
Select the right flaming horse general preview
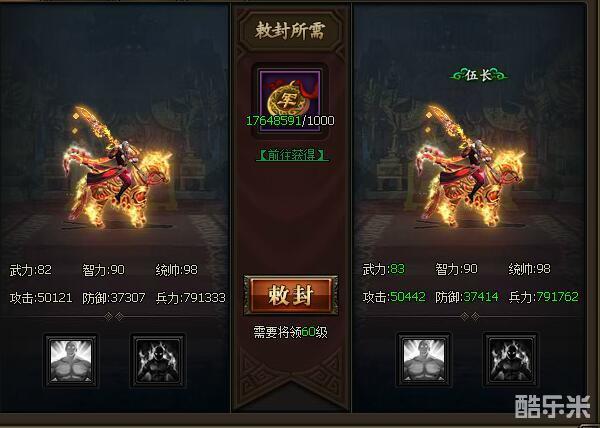pos(471,166)
